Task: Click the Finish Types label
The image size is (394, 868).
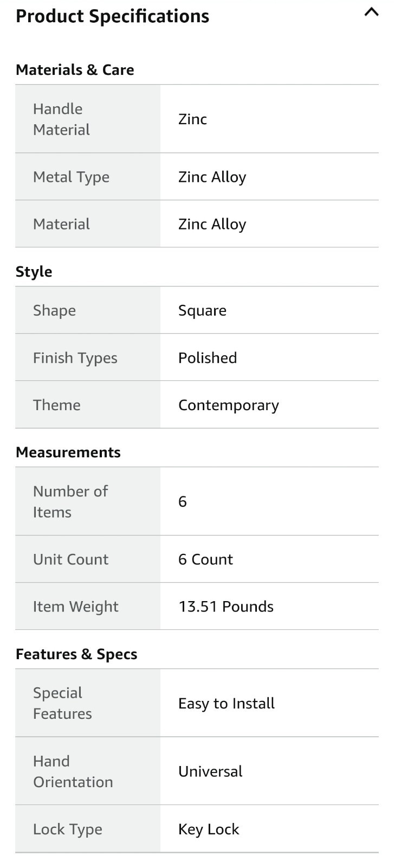Action: [x=75, y=358]
